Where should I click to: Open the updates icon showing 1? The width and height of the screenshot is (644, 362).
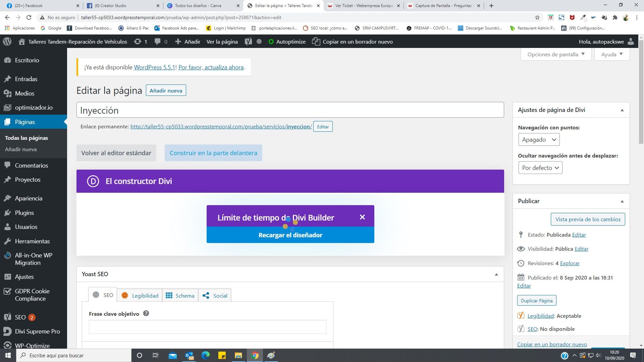[138, 42]
